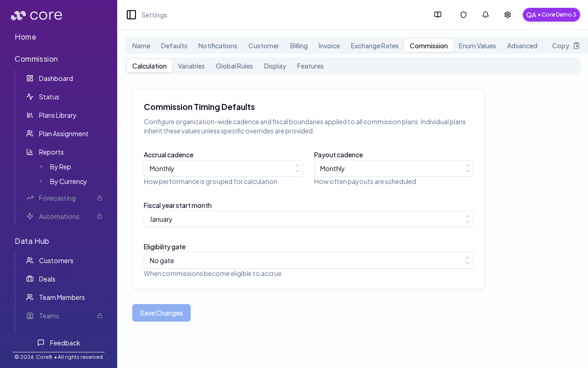Open the By Currency report

68,181
